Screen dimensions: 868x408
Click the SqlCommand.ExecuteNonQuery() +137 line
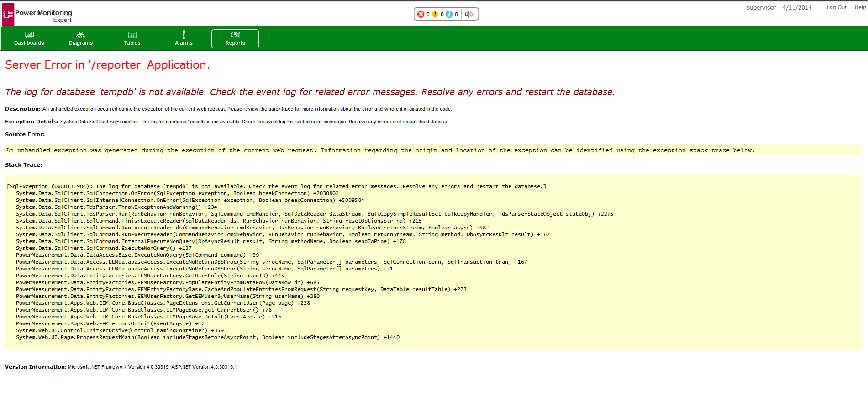coord(104,248)
